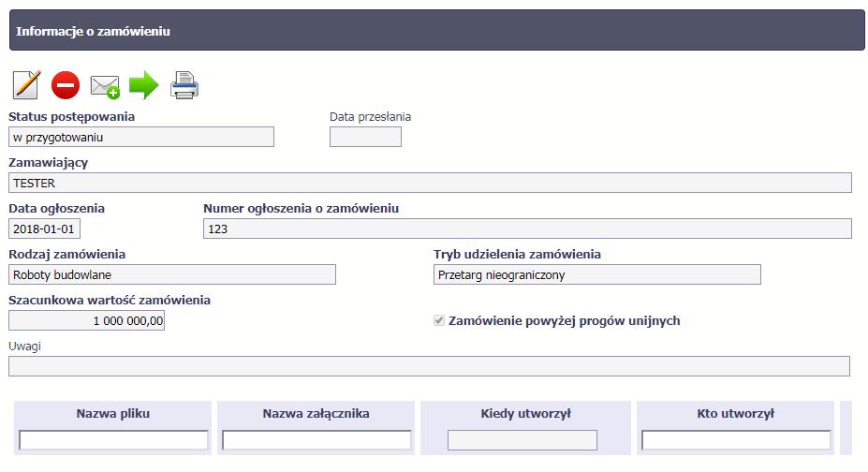Click the Data przesłania field
This screenshot has width=868, height=472.
pyautogui.click(x=365, y=137)
